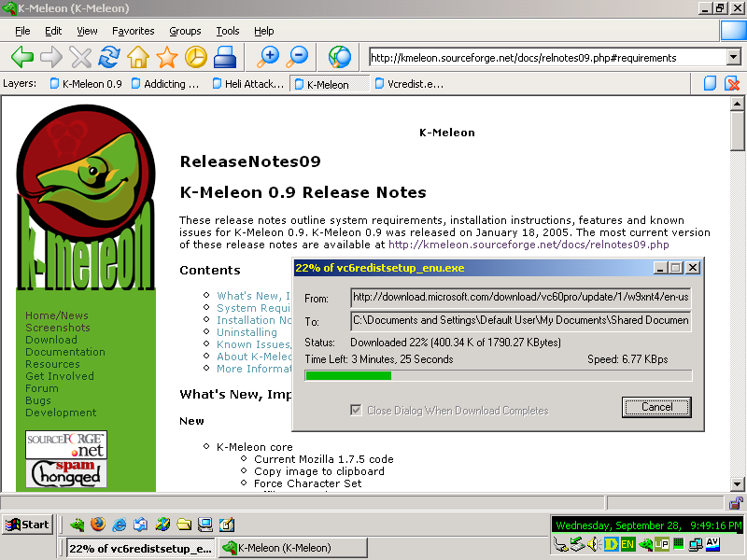Click the taskbar clock showing 9:49:16 PM

click(648, 525)
